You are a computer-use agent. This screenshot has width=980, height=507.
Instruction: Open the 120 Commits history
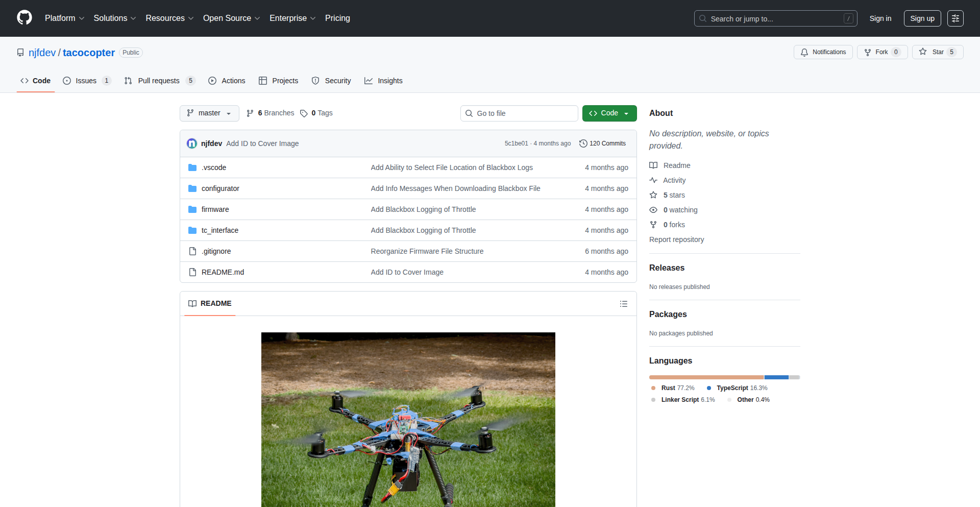click(602, 143)
